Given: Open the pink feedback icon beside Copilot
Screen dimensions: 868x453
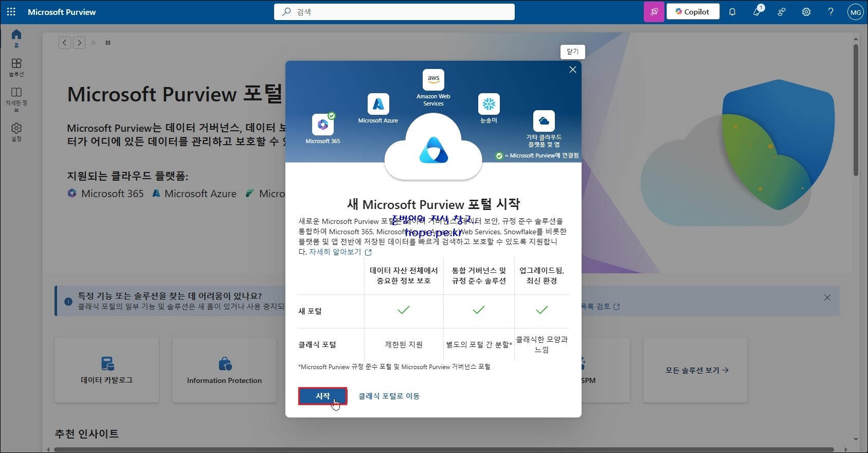Looking at the screenshot, I should pos(654,12).
